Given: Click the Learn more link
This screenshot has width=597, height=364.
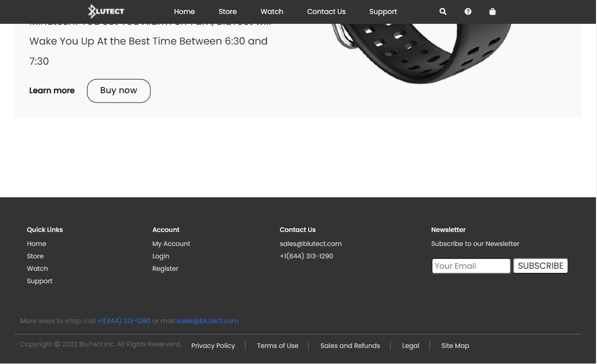Looking at the screenshot, I should pos(52,91).
